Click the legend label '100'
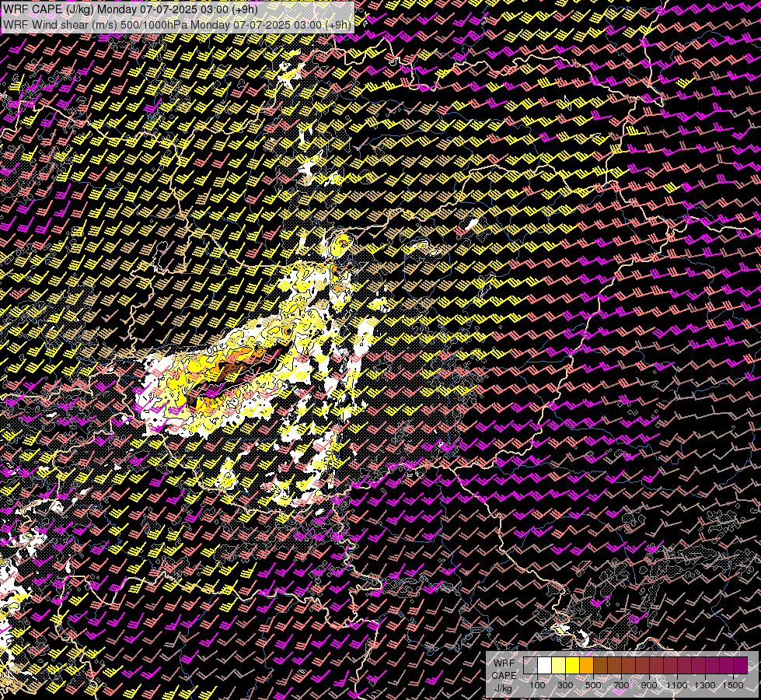761x700 pixels. (537, 685)
